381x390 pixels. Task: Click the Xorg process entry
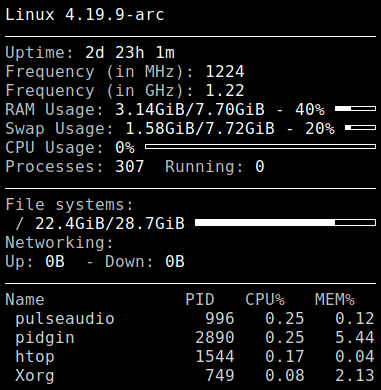pyautogui.click(x=35, y=376)
